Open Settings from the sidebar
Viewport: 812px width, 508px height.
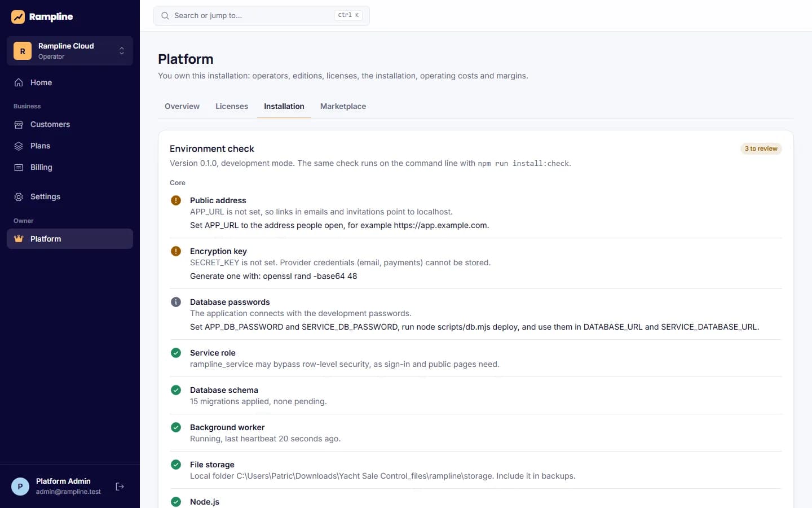click(70, 196)
